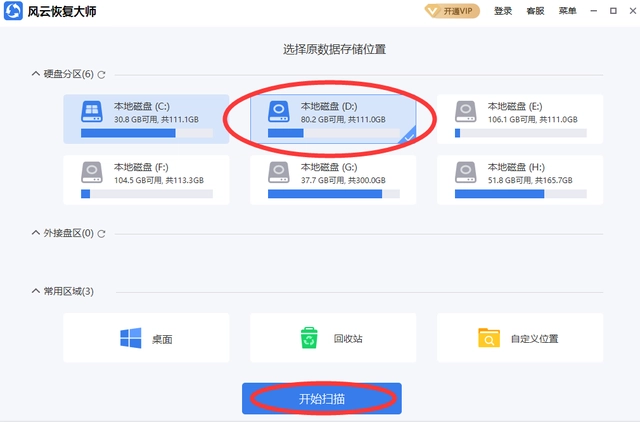Minimize the application window
This screenshot has width=640, height=422.
coord(594,11)
